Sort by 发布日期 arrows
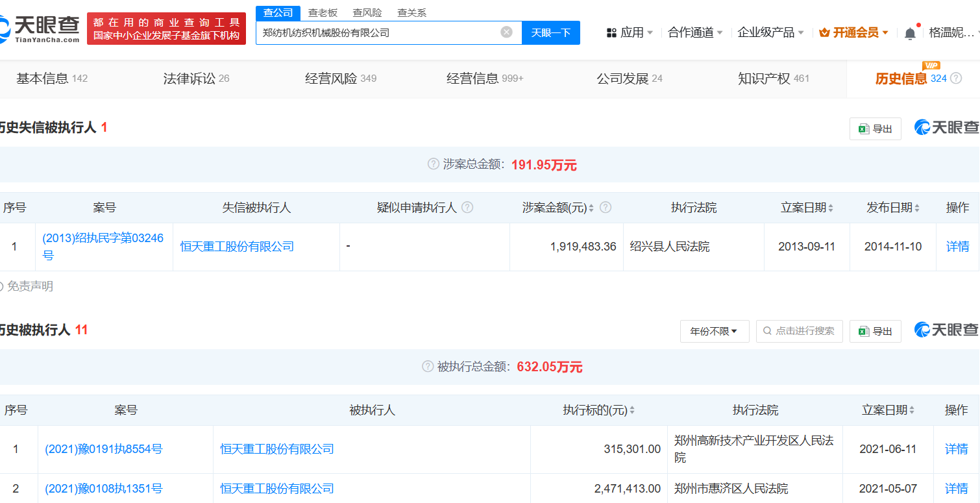 tap(916, 208)
